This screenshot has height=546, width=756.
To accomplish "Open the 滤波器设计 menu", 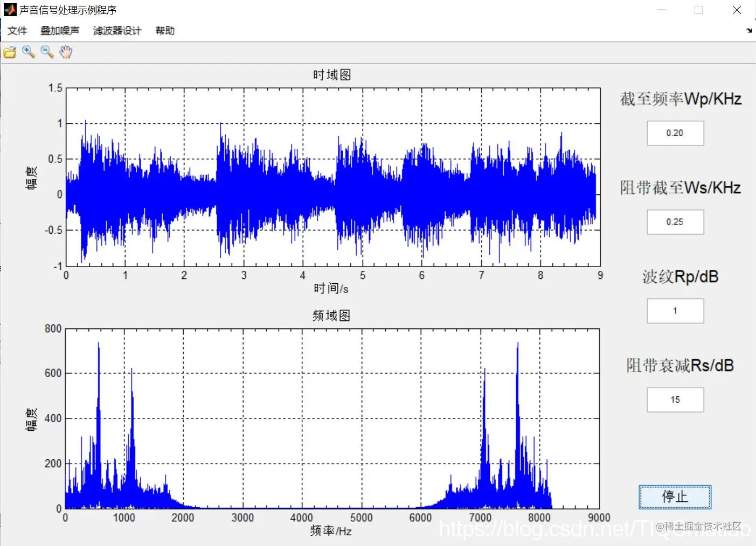I will click(117, 31).
